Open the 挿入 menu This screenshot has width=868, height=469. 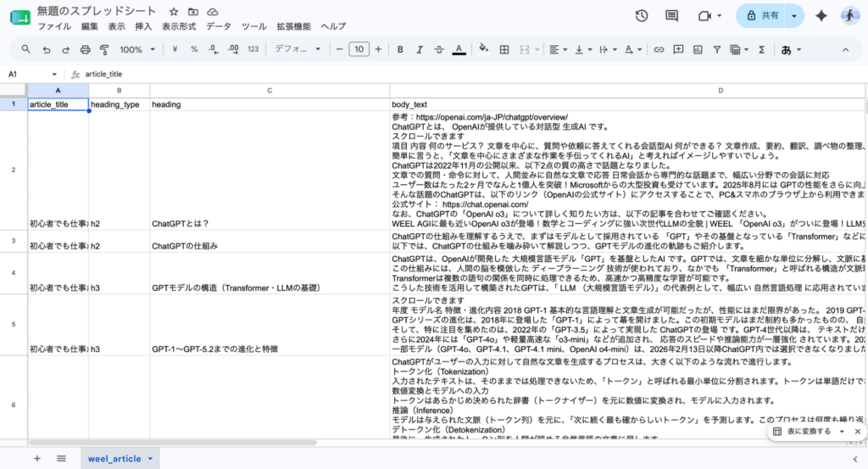click(x=143, y=26)
